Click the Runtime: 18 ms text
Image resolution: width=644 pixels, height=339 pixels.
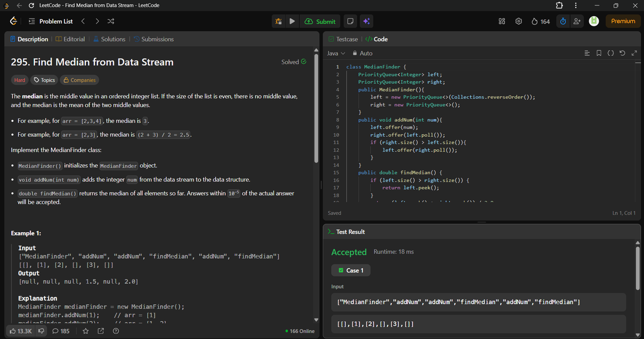tap(393, 252)
